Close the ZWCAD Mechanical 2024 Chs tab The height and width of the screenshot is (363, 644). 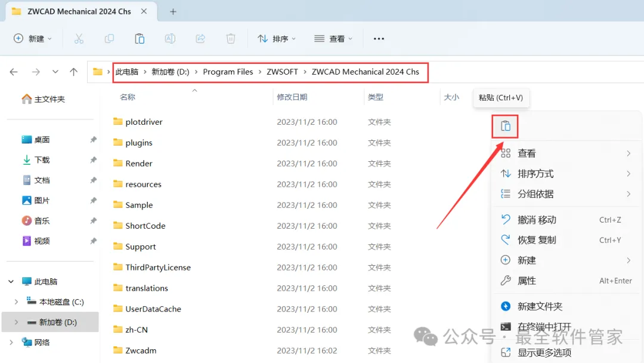(144, 11)
